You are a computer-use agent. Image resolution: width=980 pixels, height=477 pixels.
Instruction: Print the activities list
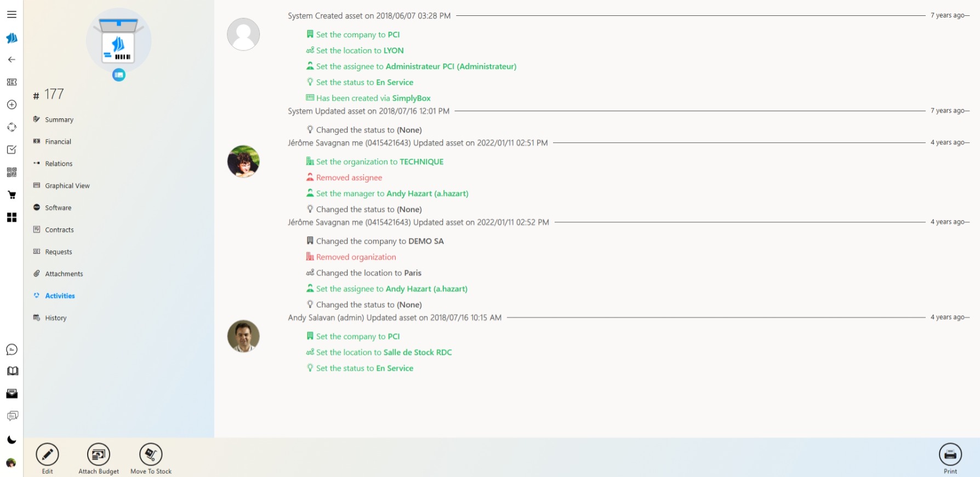coord(950,455)
